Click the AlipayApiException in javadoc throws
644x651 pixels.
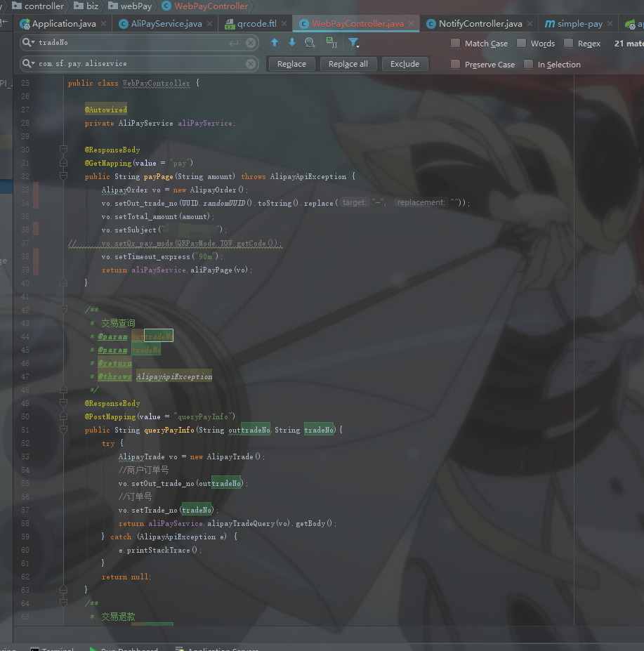174,376
